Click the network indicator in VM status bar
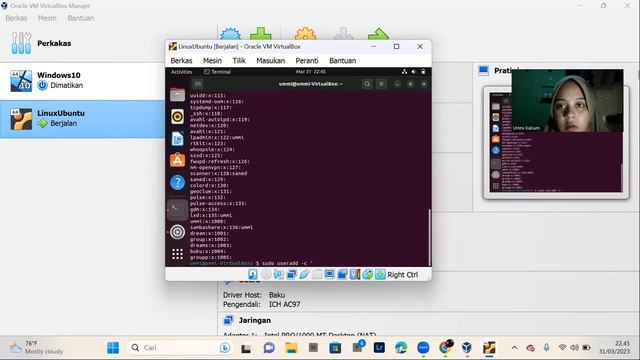 (291, 275)
